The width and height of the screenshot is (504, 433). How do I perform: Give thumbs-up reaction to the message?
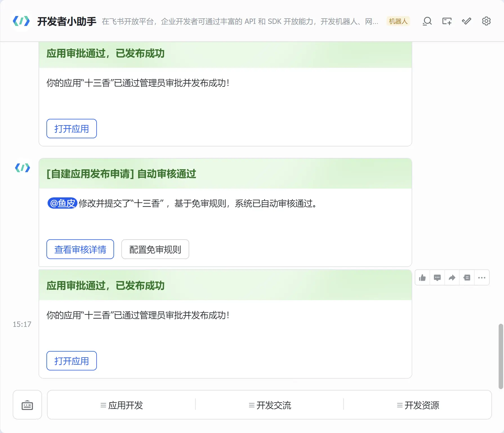tap(422, 278)
